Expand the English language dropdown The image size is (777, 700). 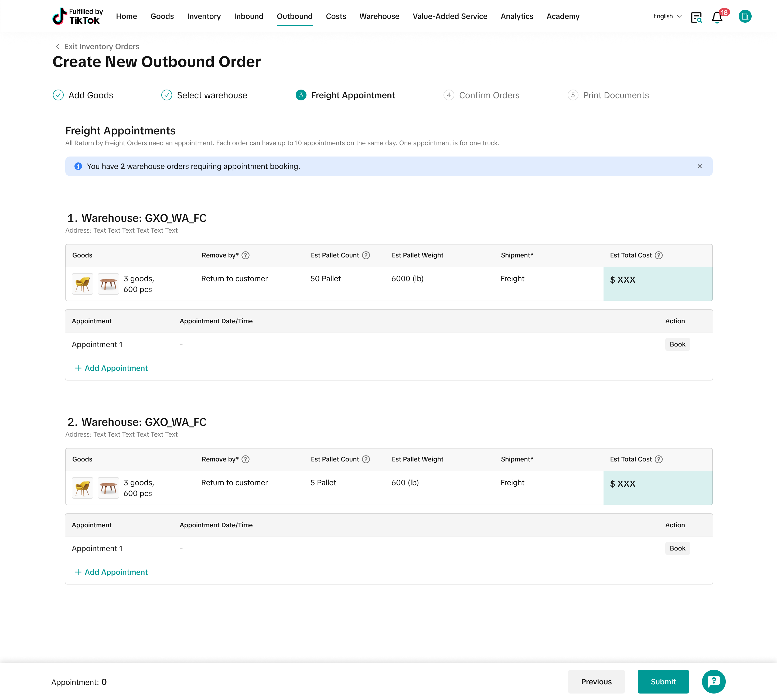click(667, 16)
